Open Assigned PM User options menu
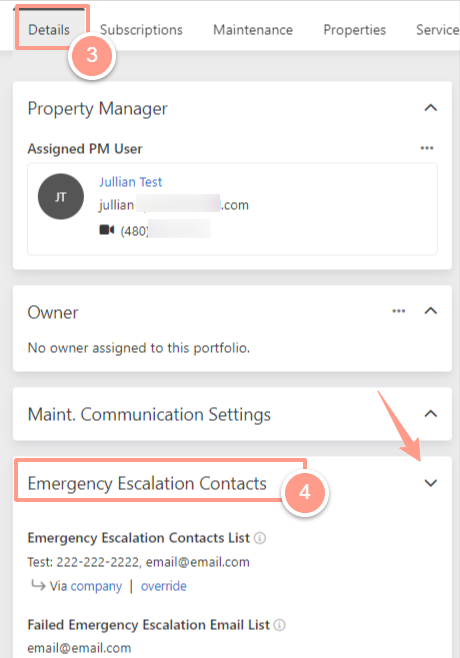 point(427,148)
